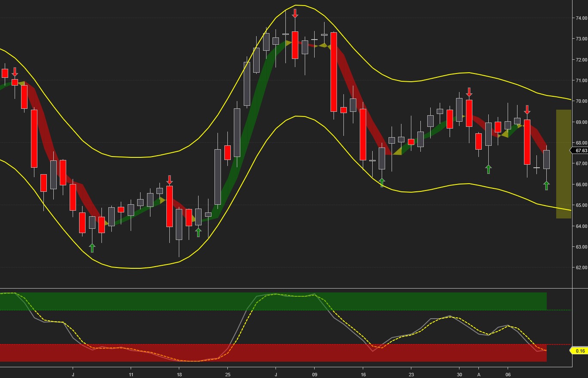Click the A month label on the time axis

point(479,375)
